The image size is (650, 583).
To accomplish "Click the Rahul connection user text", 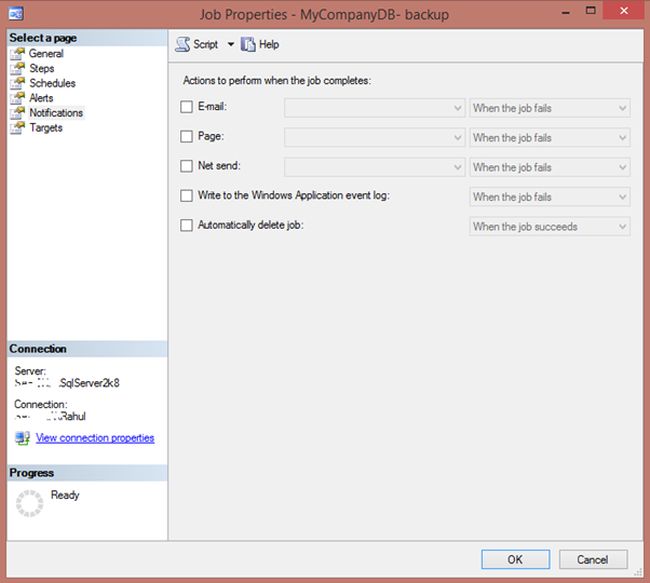I will [x=73, y=416].
